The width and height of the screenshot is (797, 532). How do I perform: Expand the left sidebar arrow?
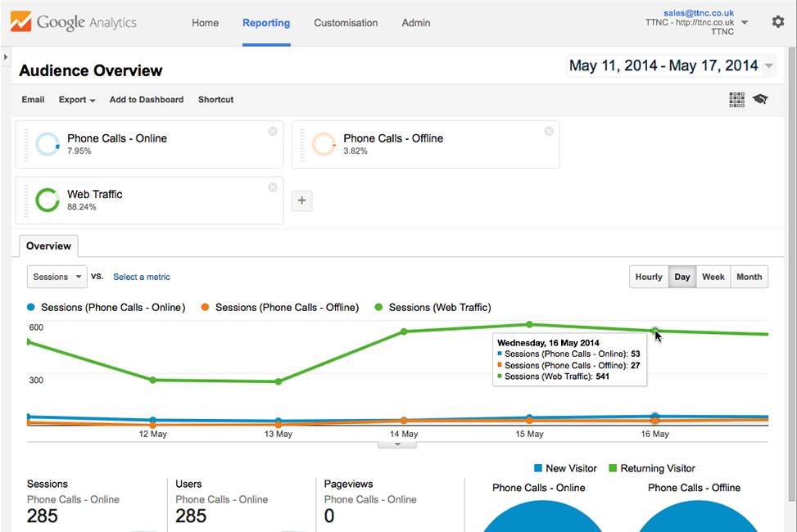6,57
